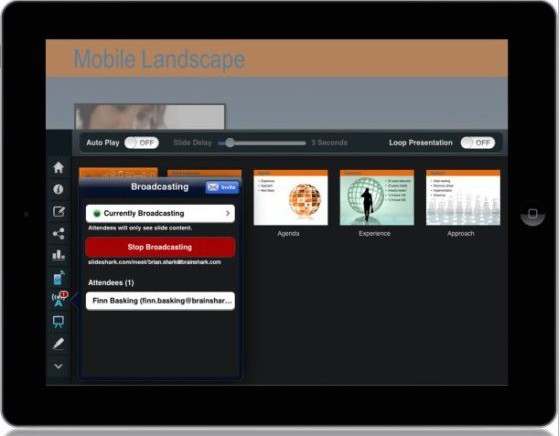The image size is (560, 436).
Task: Toggle the Auto Play switch
Action: click(142, 143)
